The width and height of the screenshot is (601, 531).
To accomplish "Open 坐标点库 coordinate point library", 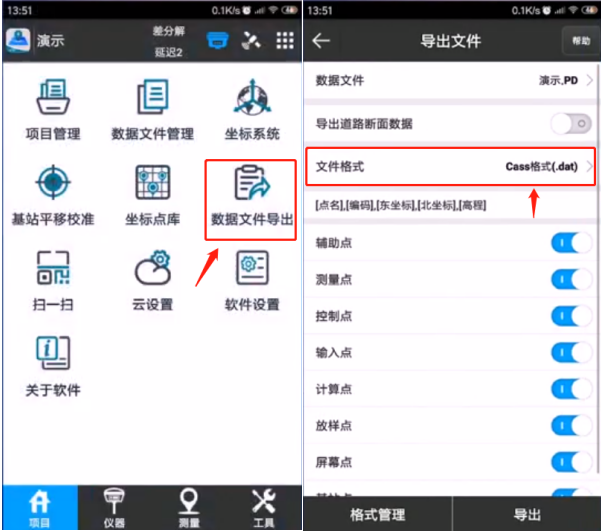I will tap(152, 192).
